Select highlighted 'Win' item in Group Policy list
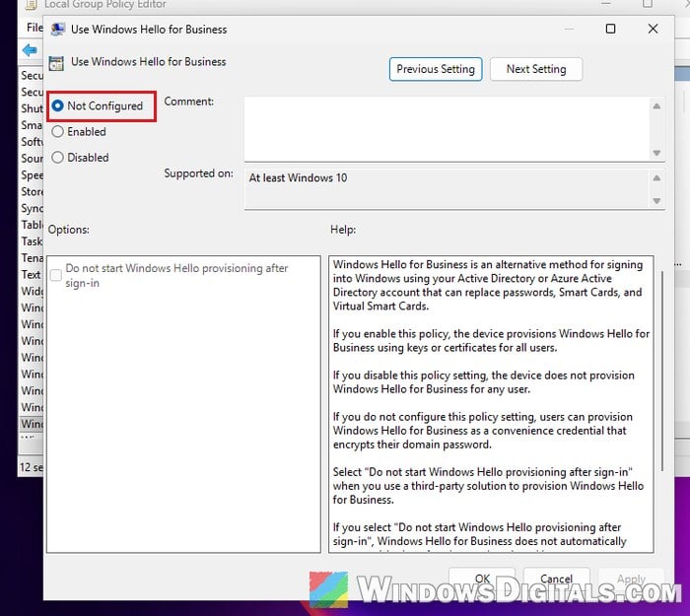The image size is (690, 616). (x=32, y=424)
